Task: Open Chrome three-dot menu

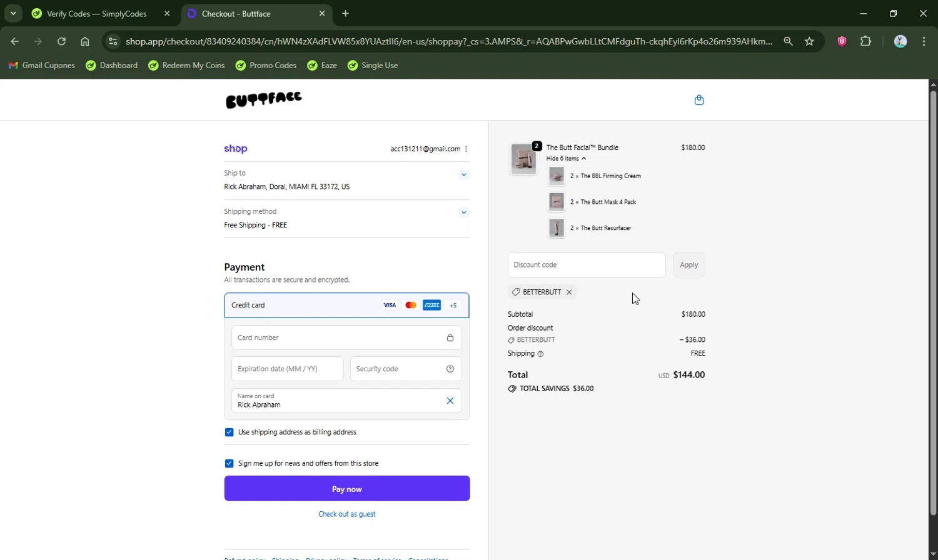Action: pos(924,41)
